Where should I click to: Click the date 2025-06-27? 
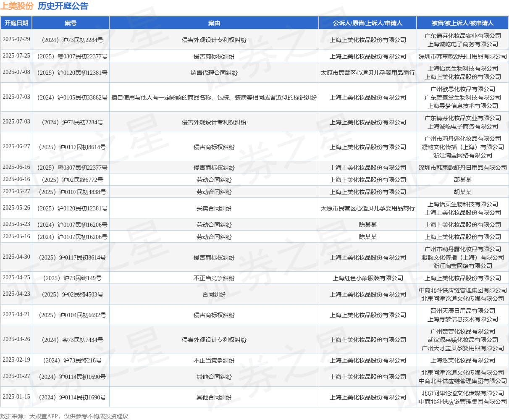[x=16, y=146]
